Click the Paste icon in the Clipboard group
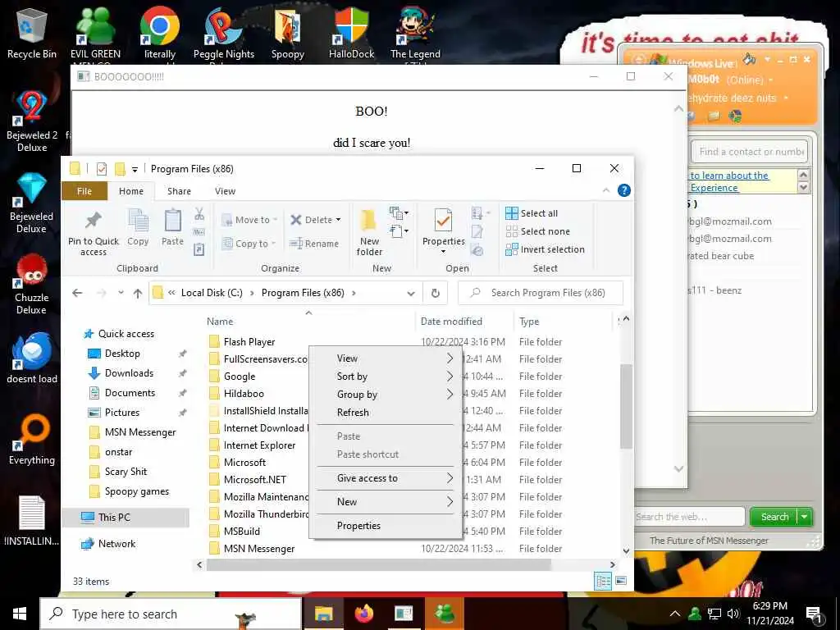Viewport: 840px width, 630px height. pyautogui.click(x=172, y=227)
